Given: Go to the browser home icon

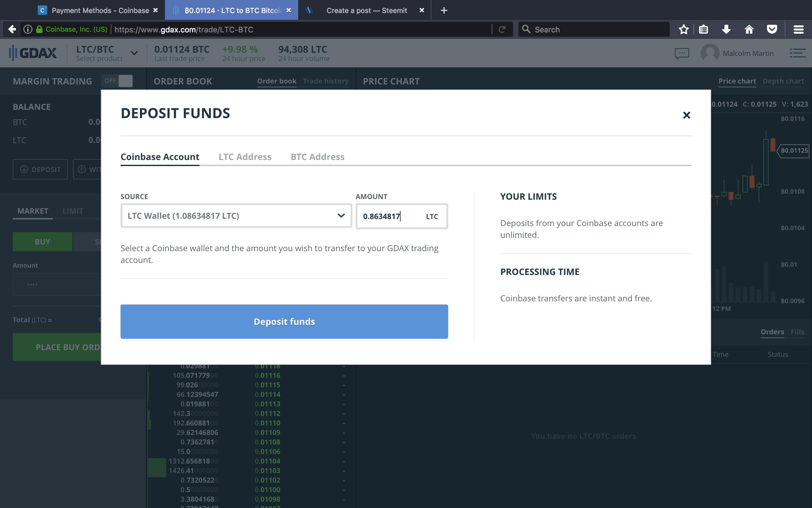Looking at the screenshot, I should 749,30.
